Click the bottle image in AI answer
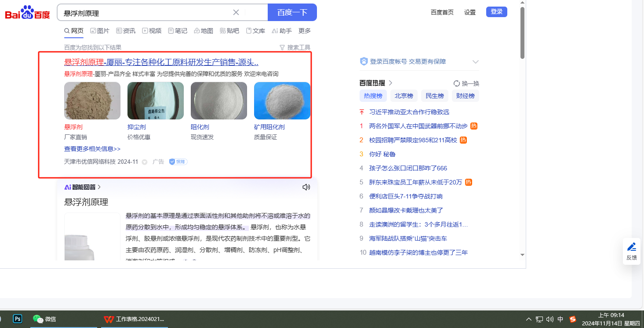 [x=92, y=236]
